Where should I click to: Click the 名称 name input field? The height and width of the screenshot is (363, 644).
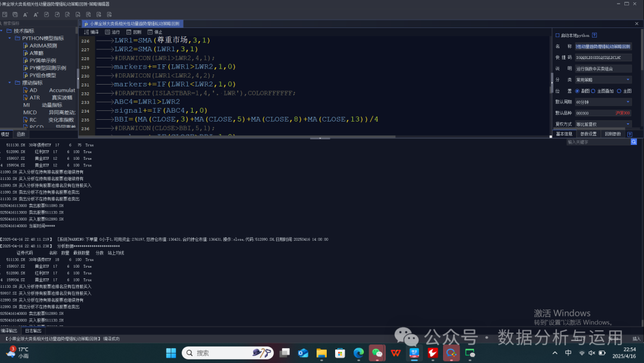click(603, 46)
